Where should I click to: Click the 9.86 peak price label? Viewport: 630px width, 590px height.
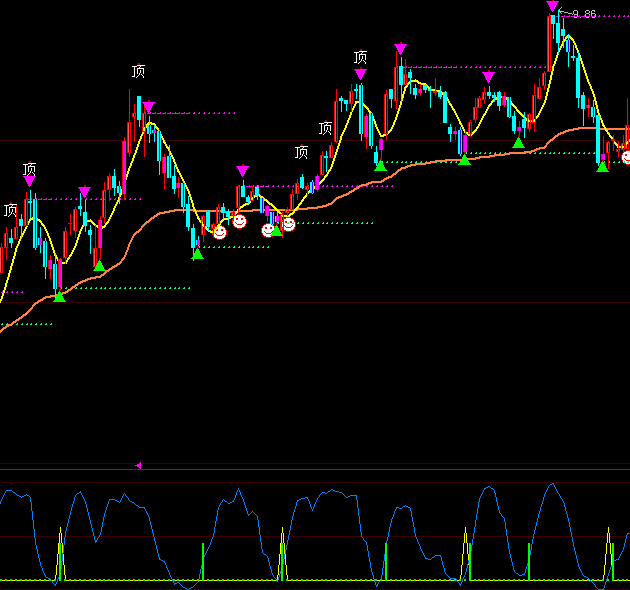pos(583,14)
